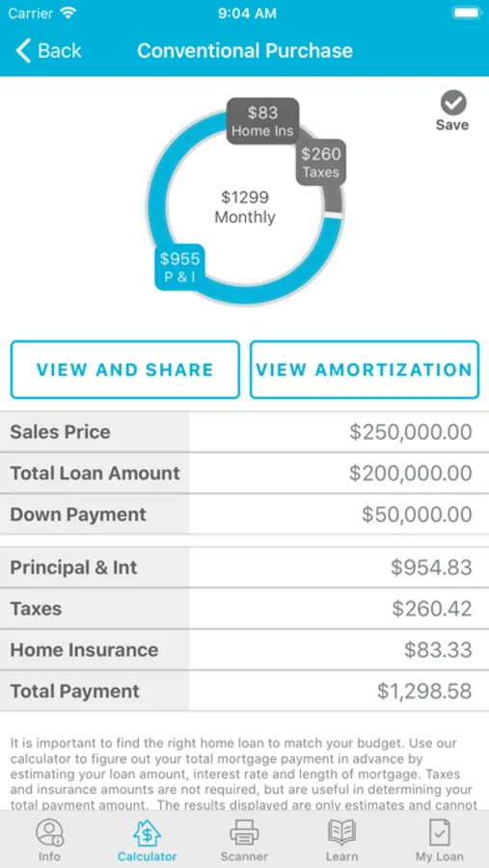Tap the Total Loan Amount row

click(244, 473)
